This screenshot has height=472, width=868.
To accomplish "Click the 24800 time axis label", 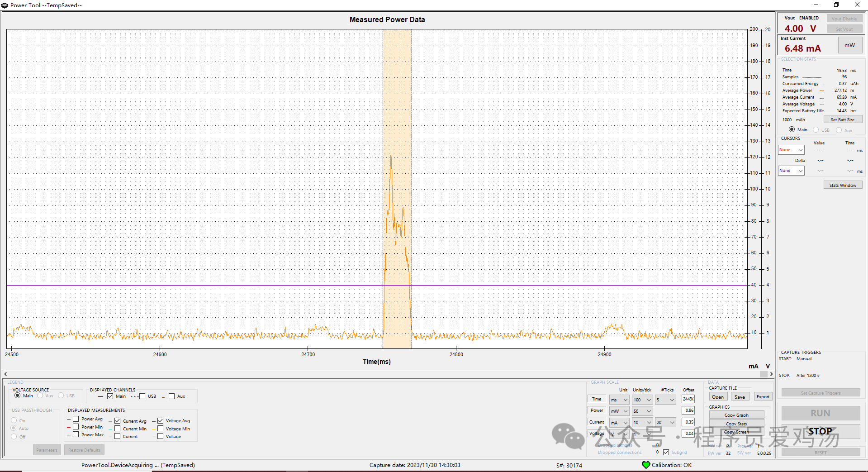I will click(x=456, y=354).
